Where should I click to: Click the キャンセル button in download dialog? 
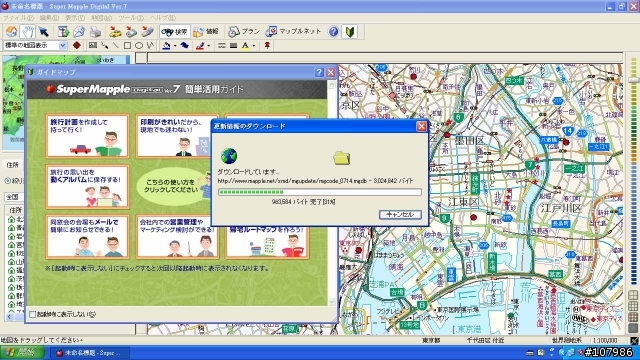pyautogui.click(x=400, y=214)
